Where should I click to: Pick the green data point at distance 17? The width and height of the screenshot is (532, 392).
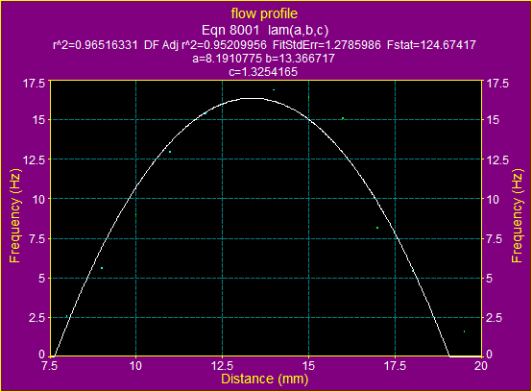coord(377,228)
